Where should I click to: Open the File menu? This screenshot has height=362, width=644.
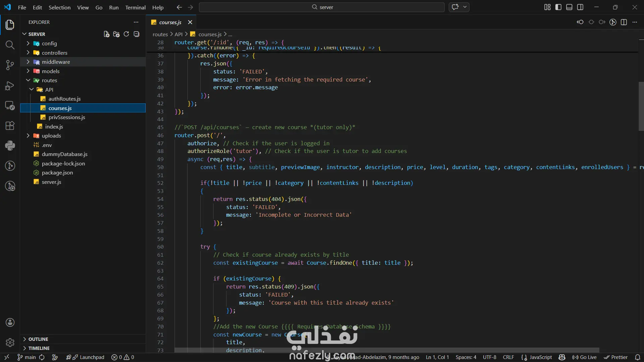tap(22, 7)
